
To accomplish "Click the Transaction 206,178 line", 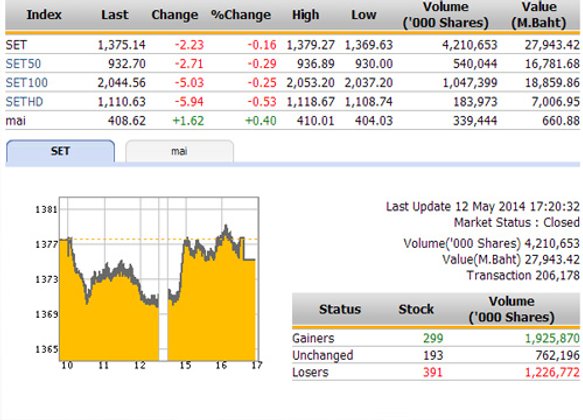I will pos(523,275).
